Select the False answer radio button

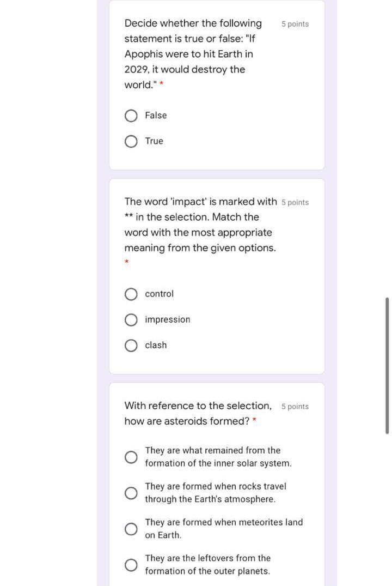point(131,116)
